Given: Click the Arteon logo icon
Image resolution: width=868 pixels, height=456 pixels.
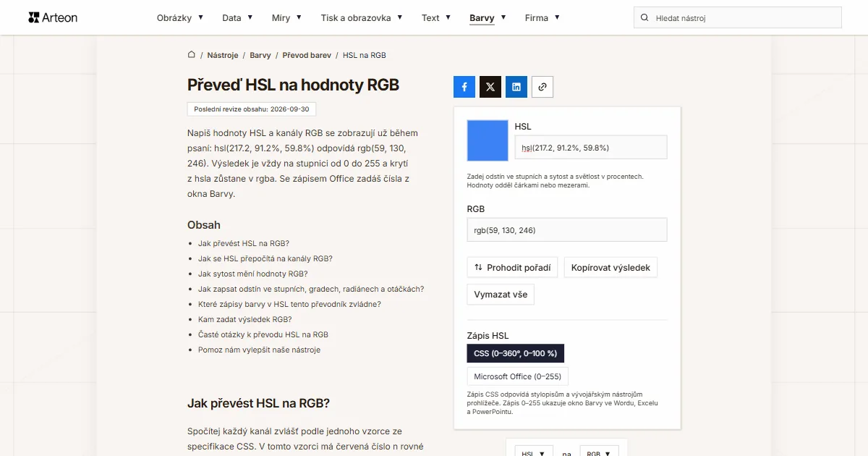Looking at the screenshot, I should (34, 17).
